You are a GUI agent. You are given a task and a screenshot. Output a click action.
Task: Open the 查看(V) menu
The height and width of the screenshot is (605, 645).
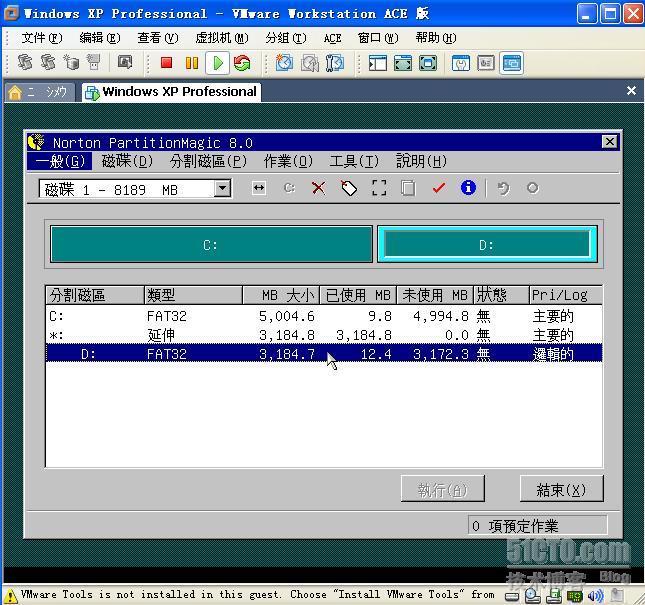click(x=158, y=38)
